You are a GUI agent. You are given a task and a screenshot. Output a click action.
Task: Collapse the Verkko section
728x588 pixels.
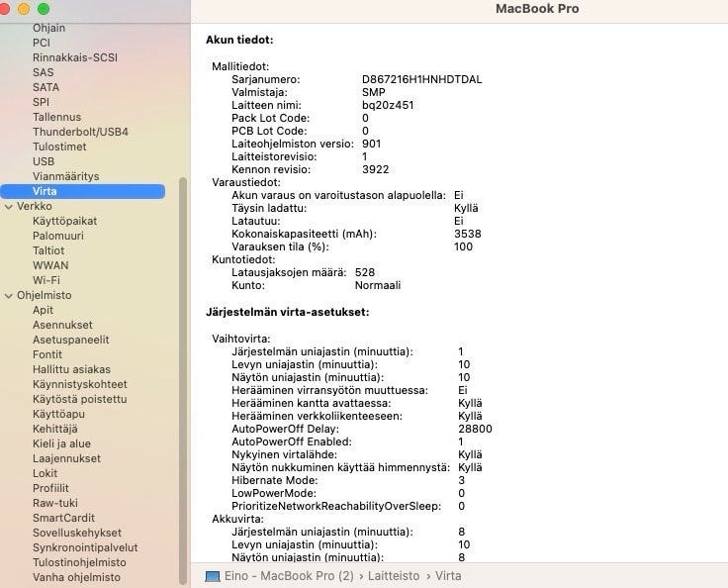coord(8,206)
